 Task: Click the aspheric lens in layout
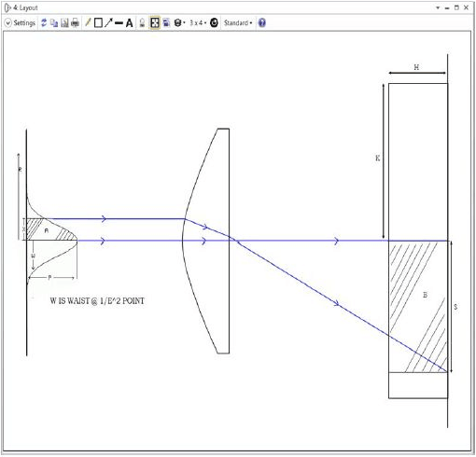tap(206, 241)
